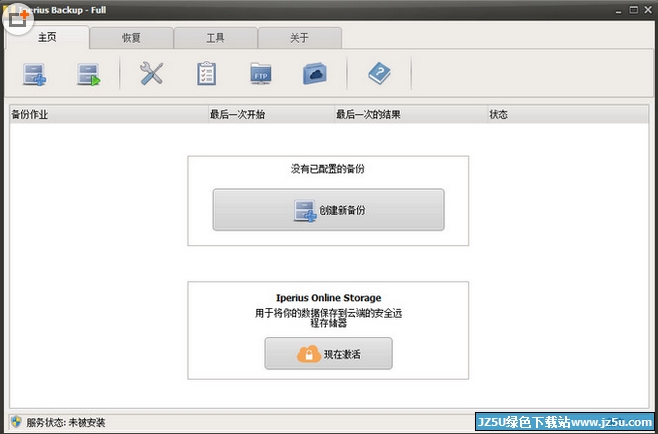Open the help book icon
Image resolution: width=658 pixels, height=434 pixels.
tap(379, 73)
